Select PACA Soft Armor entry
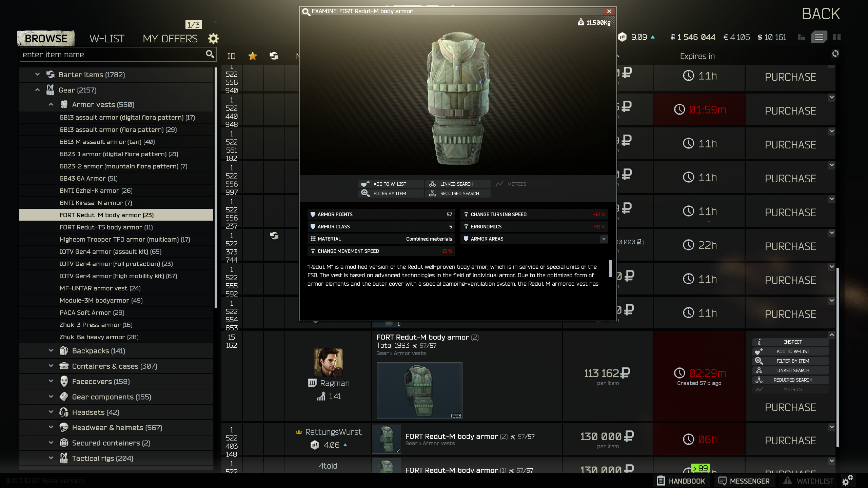This screenshot has height=488, width=868. (x=116, y=312)
